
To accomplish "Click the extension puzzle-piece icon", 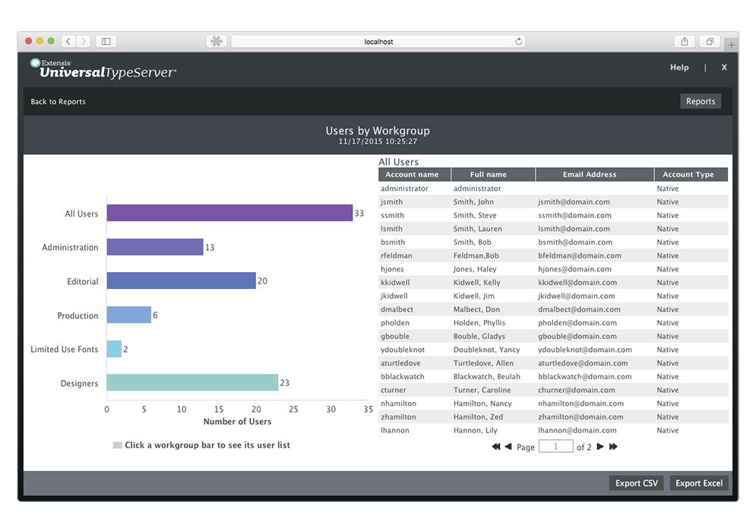I will [x=217, y=42].
